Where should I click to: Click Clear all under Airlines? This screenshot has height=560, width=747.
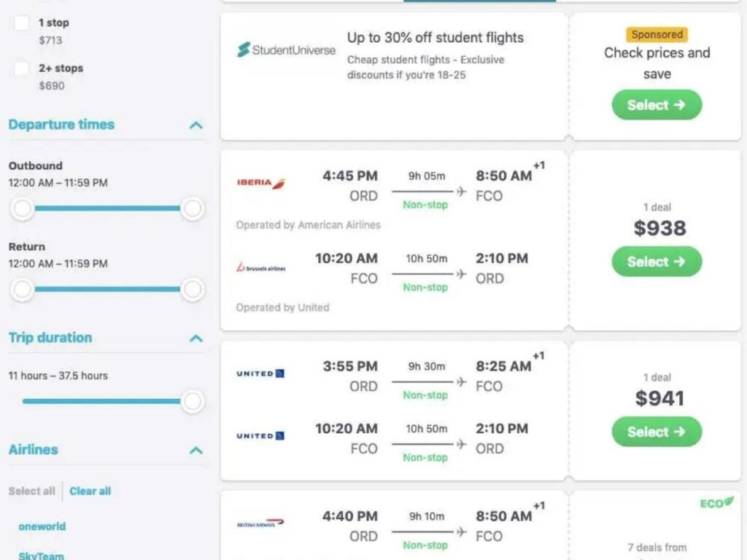(x=90, y=491)
